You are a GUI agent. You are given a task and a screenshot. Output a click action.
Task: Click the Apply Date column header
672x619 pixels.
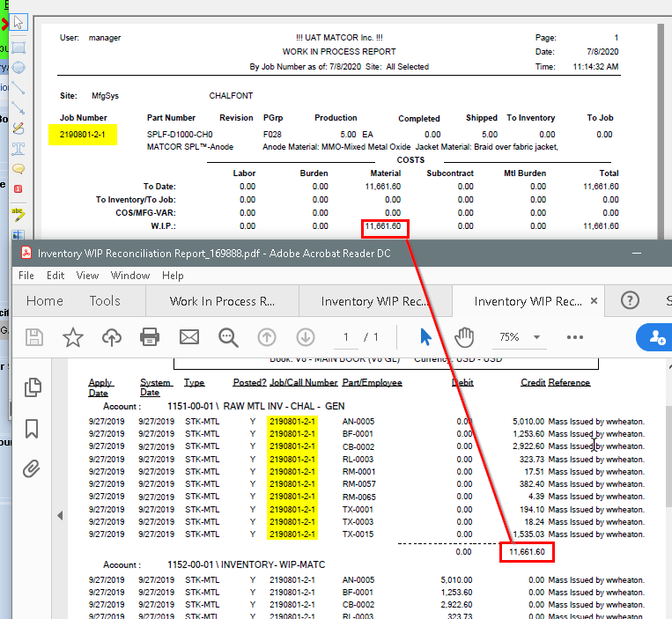coord(100,387)
